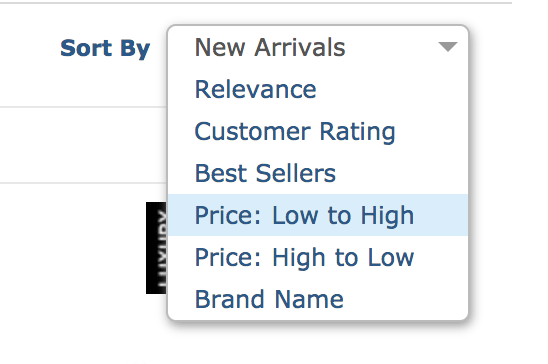Select the highlighted low-to-high price entry
The height and width of the screenshot is (364, 548).
[318, 215]
